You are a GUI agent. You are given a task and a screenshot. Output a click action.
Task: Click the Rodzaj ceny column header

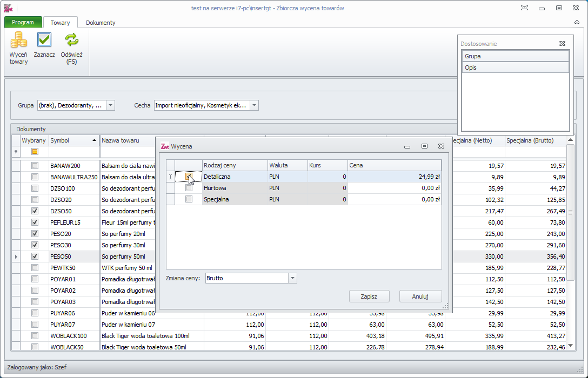point(235,165)
